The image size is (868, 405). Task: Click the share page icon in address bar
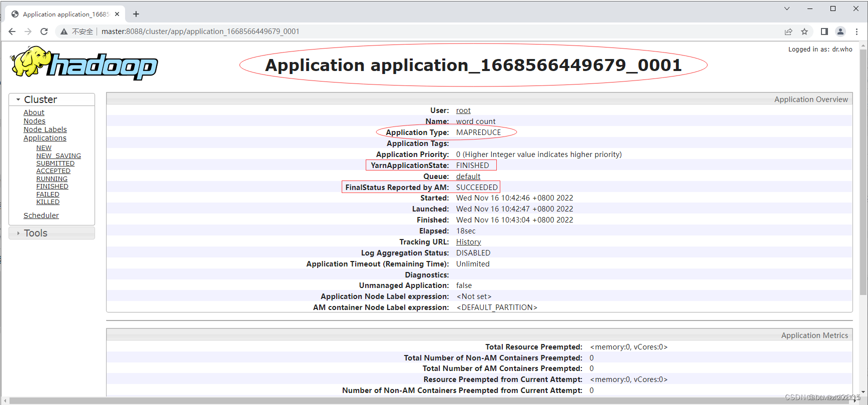pyautogui.click(x=788, y=31)
